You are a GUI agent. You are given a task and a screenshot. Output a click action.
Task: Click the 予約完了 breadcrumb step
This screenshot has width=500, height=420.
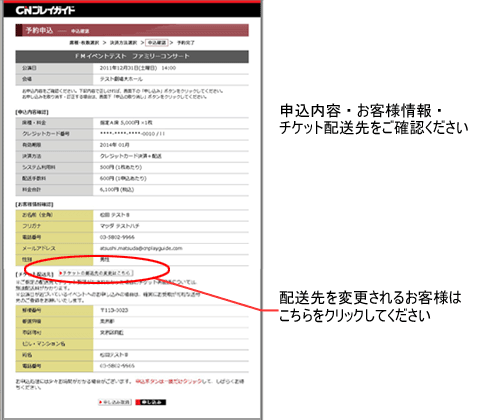coord(186,43)
